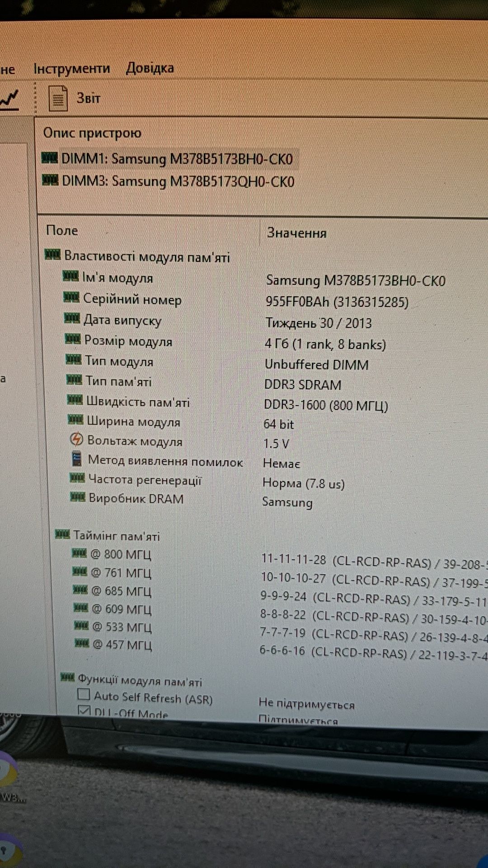Click the Звіт document page icon
Viewport: 488px width, 868px height.
[x=58, y=99]
